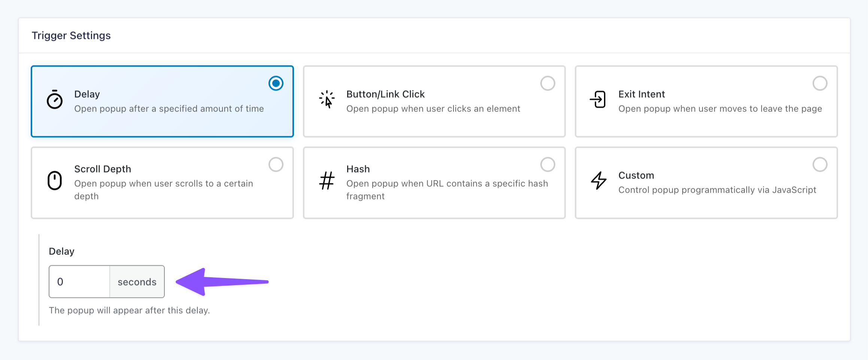Enable the Custom trigger radio button
This screenshot has width=868, height=360.
[820, 165]
